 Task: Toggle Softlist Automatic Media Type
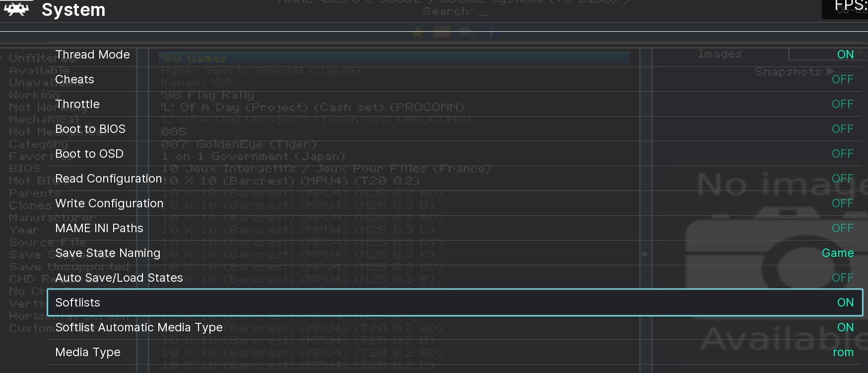pyautogui.click(x=455, y=327)
